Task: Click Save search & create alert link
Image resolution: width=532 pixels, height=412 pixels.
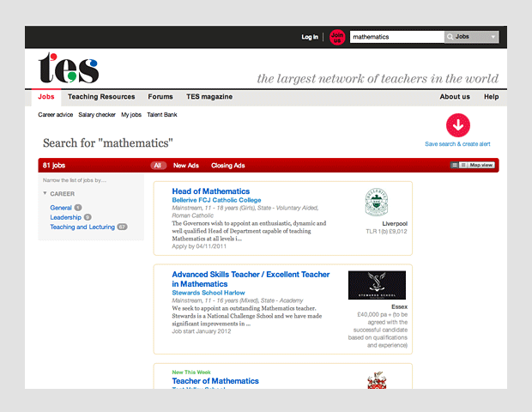Action: point(457,144)
